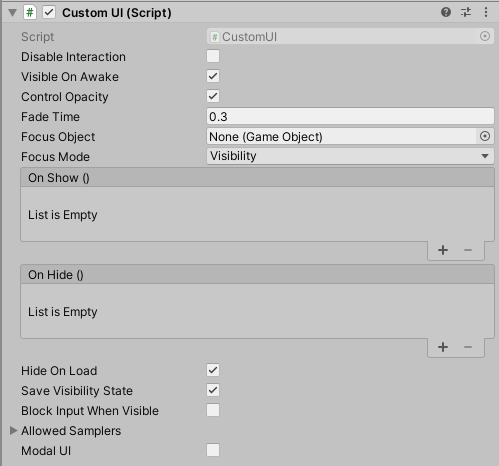Add a listener to On Show event
This screenshot has width=499, height=466.
[443, 250]
